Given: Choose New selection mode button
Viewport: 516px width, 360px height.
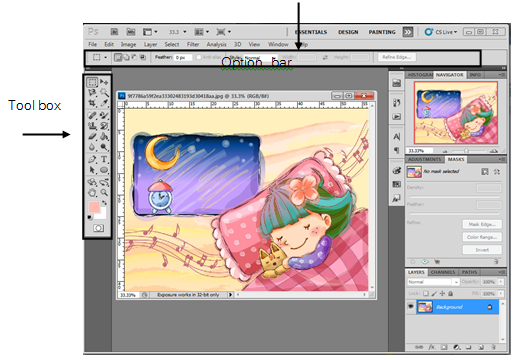Looking at the screenshot, I should (118, 57).
